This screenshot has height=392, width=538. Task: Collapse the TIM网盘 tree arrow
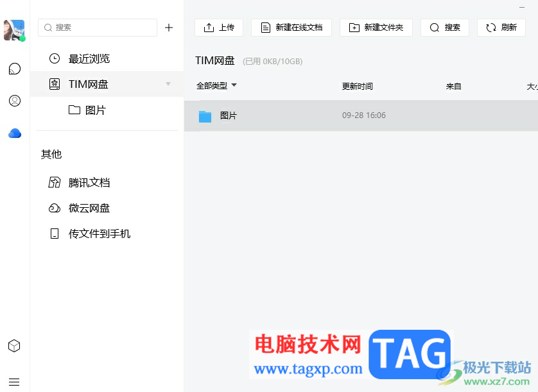(x=168, y=83)
